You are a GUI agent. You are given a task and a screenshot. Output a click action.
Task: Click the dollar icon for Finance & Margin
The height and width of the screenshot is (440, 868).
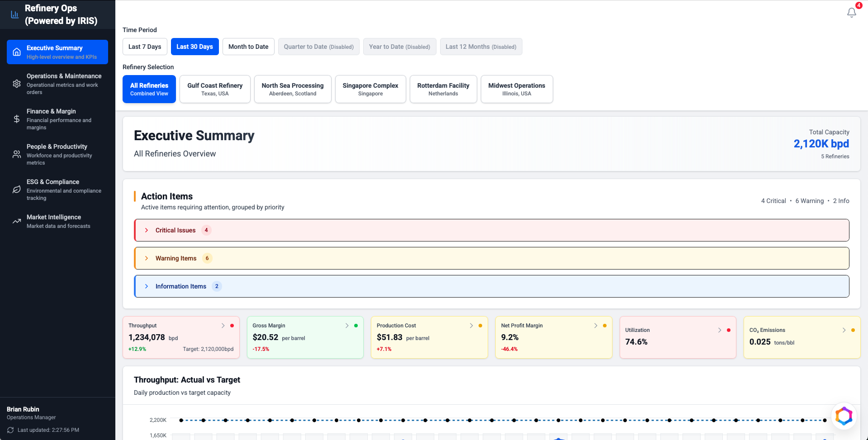(17, 119)
